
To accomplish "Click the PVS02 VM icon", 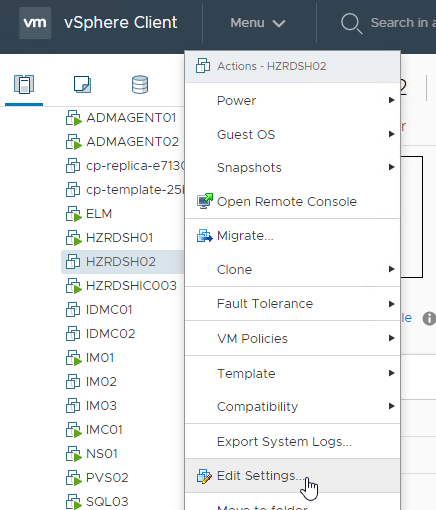I will [x=73, y=478].
